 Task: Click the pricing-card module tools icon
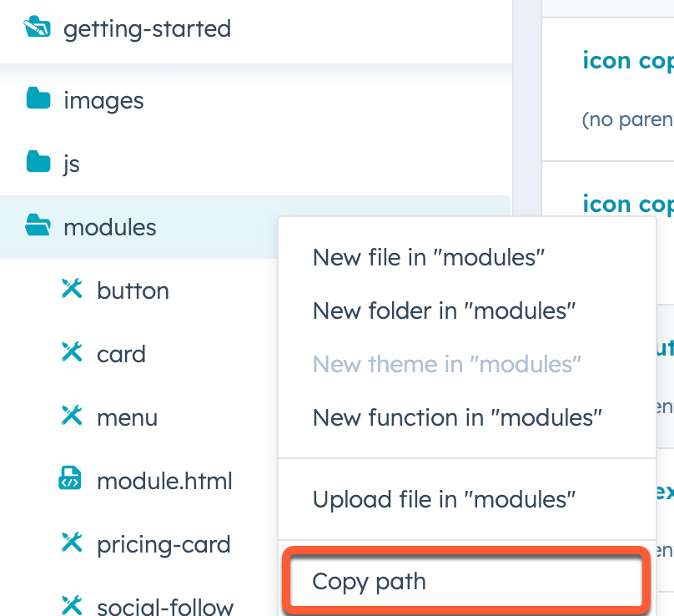(x=72, y=543)
